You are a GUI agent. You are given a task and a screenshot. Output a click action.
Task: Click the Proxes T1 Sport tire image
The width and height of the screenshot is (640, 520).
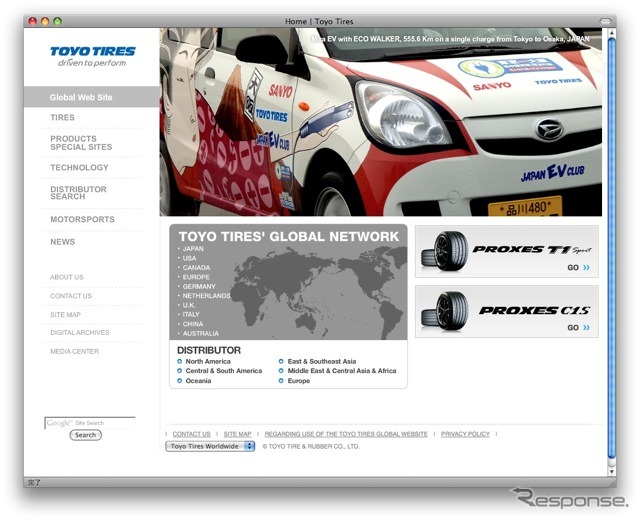tap(444, 251)
